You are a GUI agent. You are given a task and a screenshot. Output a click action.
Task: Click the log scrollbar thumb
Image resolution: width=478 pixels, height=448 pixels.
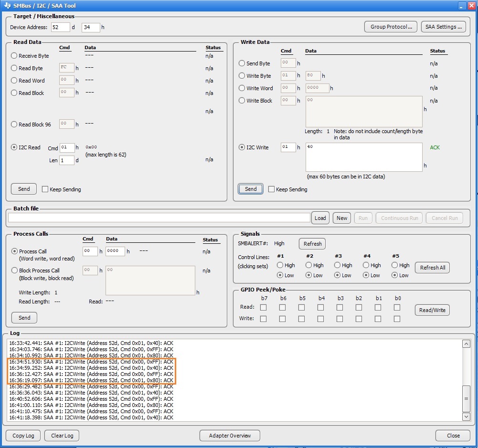466,399
